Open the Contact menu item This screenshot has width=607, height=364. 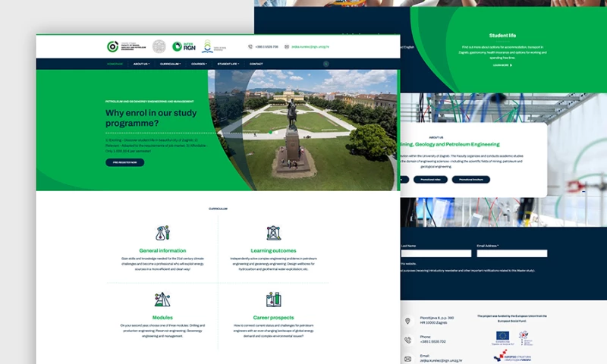(x=256, y=64)
